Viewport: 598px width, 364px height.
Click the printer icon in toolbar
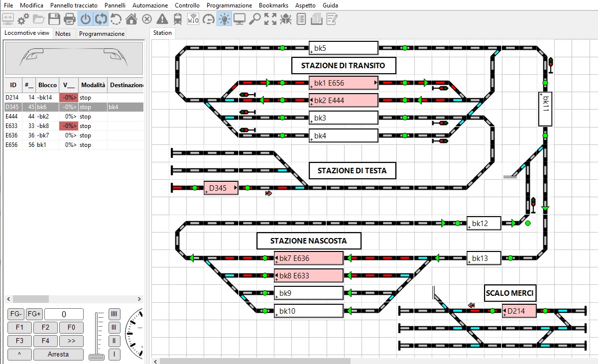coord(70,19)
